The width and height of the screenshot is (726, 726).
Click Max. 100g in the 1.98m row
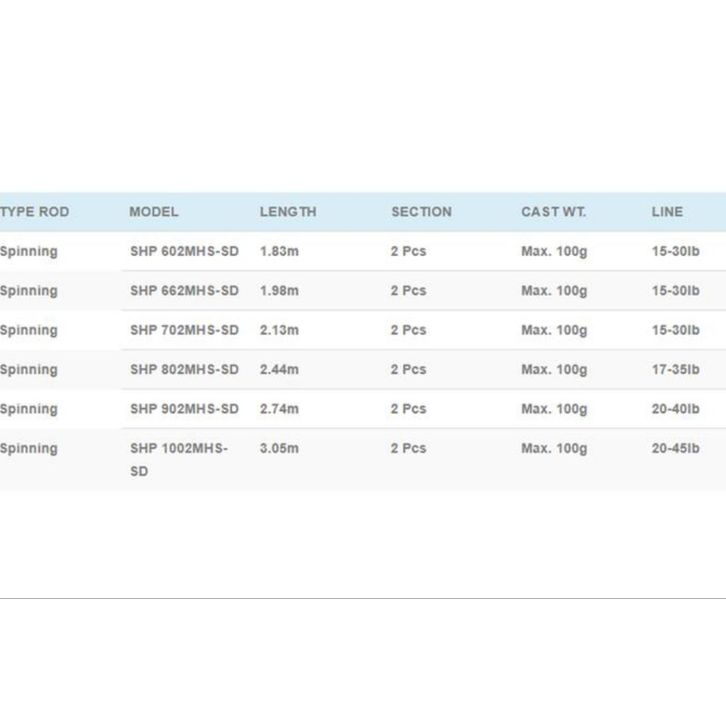click(x=554, y=291)
